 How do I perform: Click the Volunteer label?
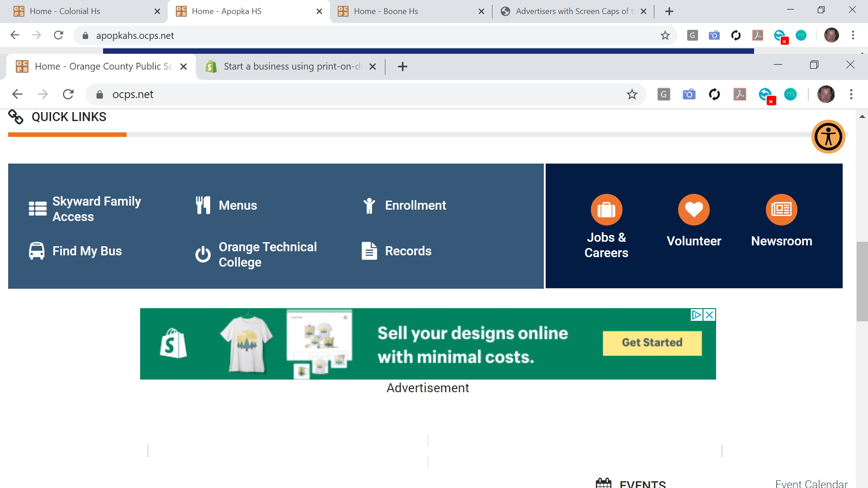[x=694, y=241]
